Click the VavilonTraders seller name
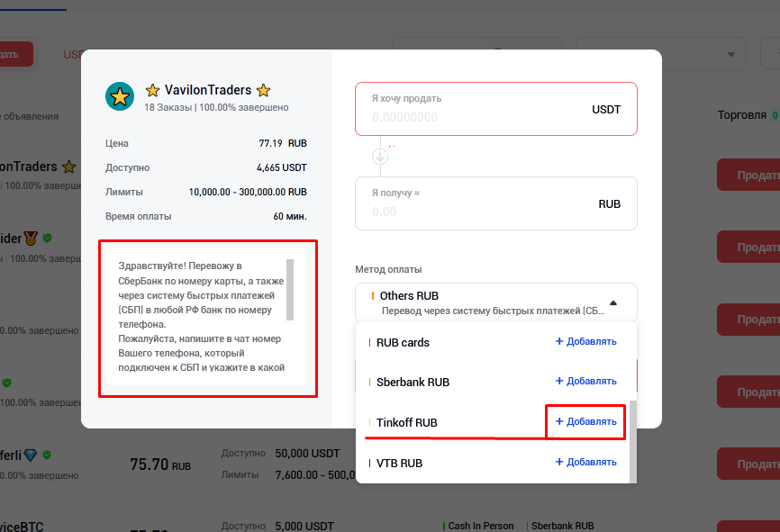 208,90
